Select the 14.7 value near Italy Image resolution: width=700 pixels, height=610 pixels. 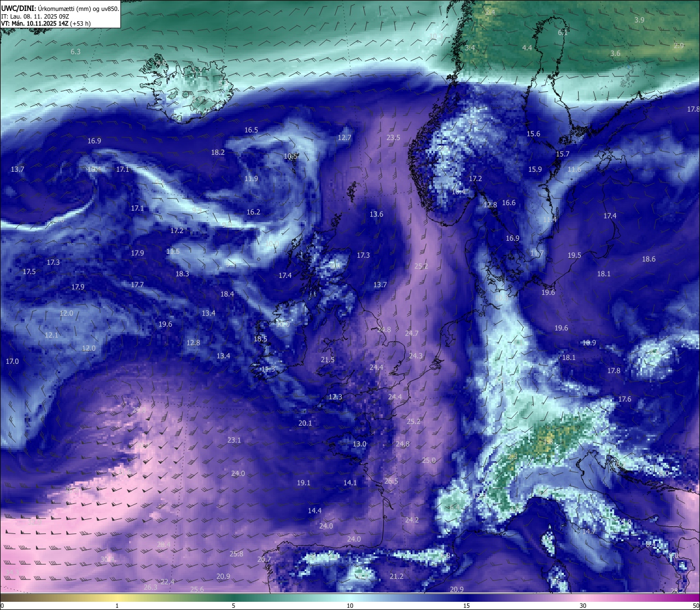(589, 531)
